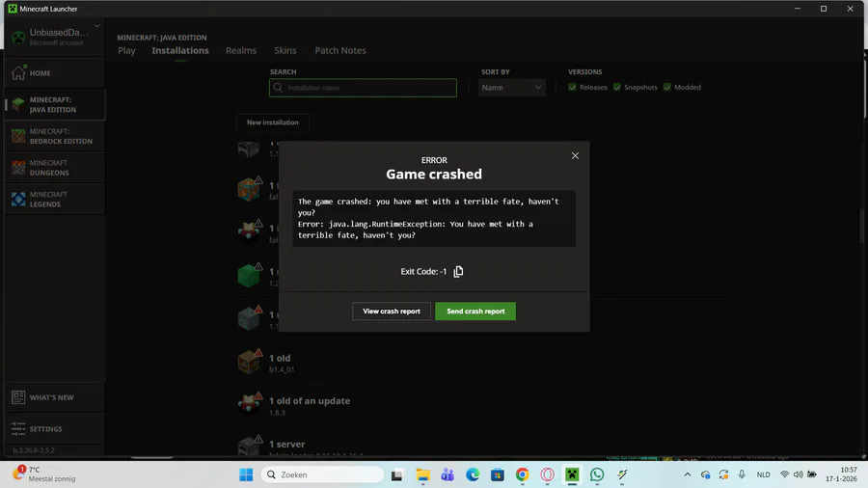This screenshot has height=488, width=868.
Task: Select '1 old of an update' installation
Action: click(x=481, y=406)
